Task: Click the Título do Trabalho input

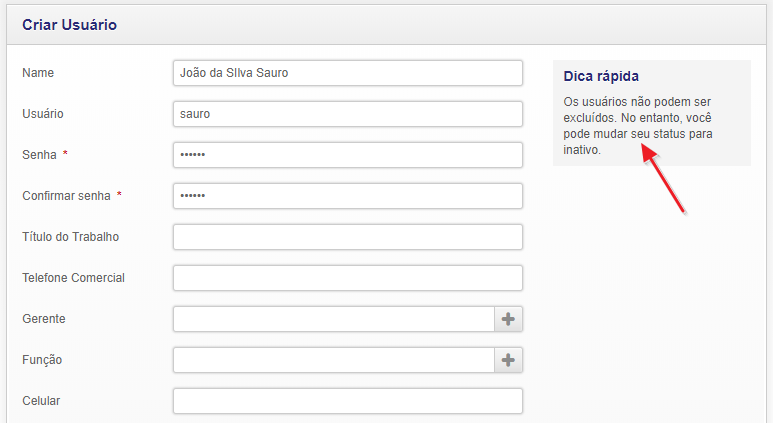Action: (x=347, y=237)
